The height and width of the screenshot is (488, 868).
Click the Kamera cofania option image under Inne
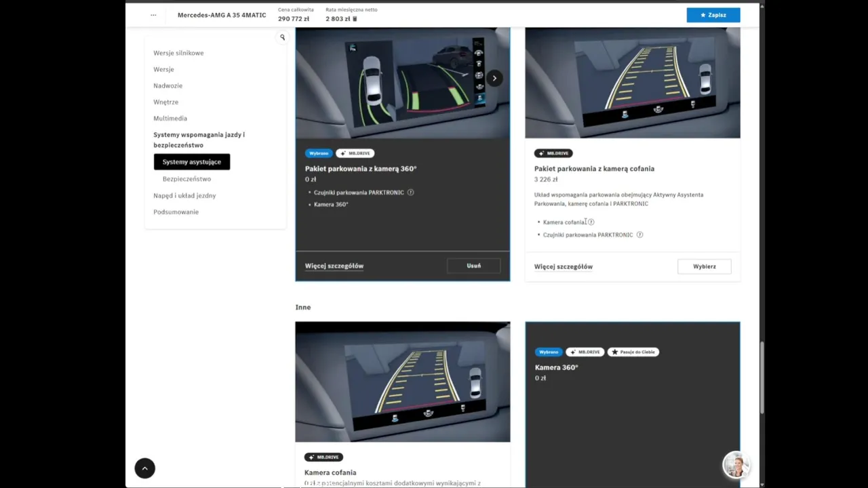(x=403, y=382)
